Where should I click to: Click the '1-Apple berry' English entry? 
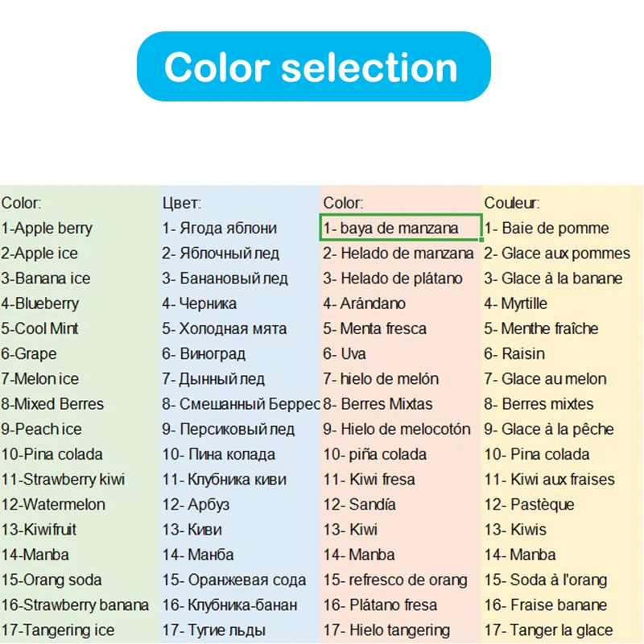point(47,229)
